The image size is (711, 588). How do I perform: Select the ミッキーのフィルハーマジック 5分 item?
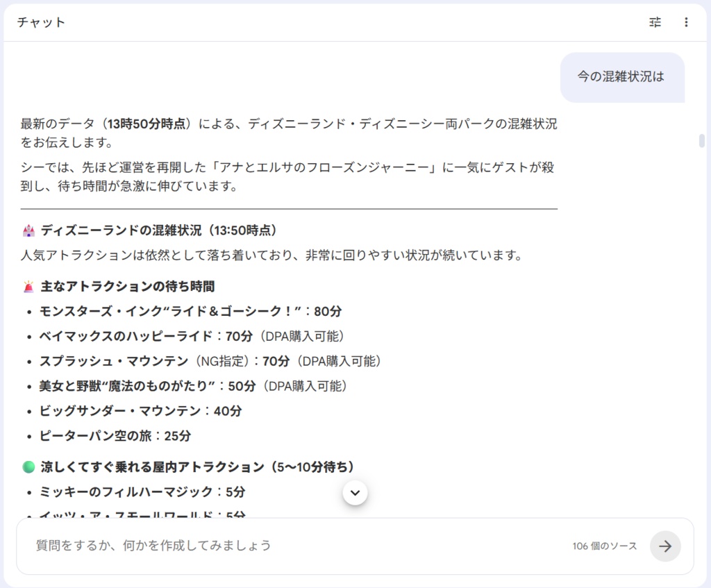point(142,492)
